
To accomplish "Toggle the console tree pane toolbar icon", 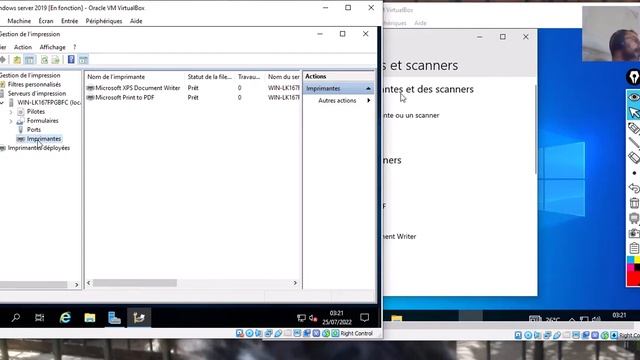I will tap(29, 60).
